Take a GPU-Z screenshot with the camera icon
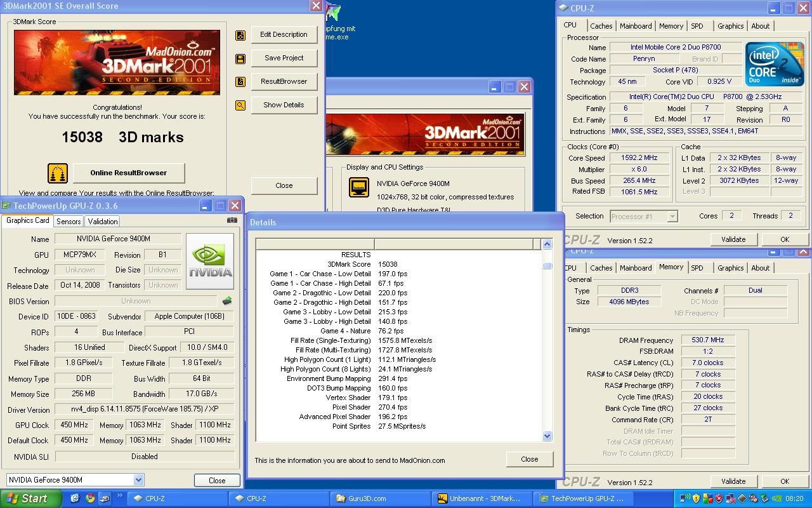This screenshot has width=812, height=508. tap(232, 220)
